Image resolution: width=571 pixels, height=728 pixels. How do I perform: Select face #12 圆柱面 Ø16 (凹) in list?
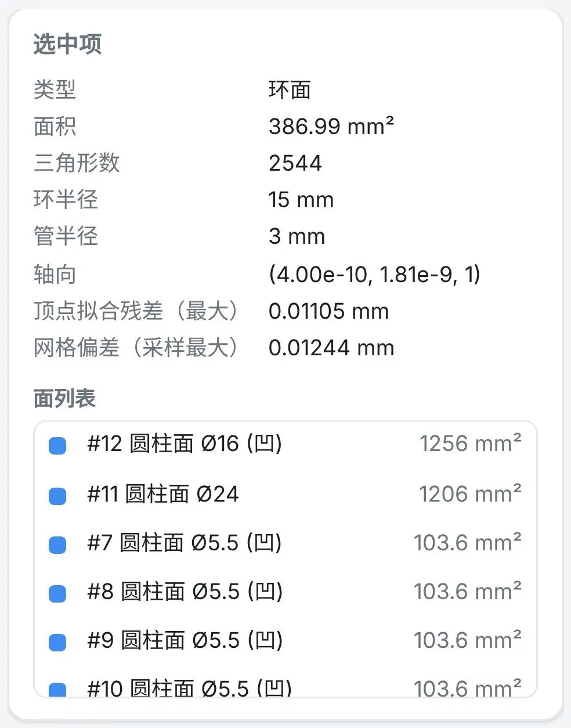coord(285,445)
